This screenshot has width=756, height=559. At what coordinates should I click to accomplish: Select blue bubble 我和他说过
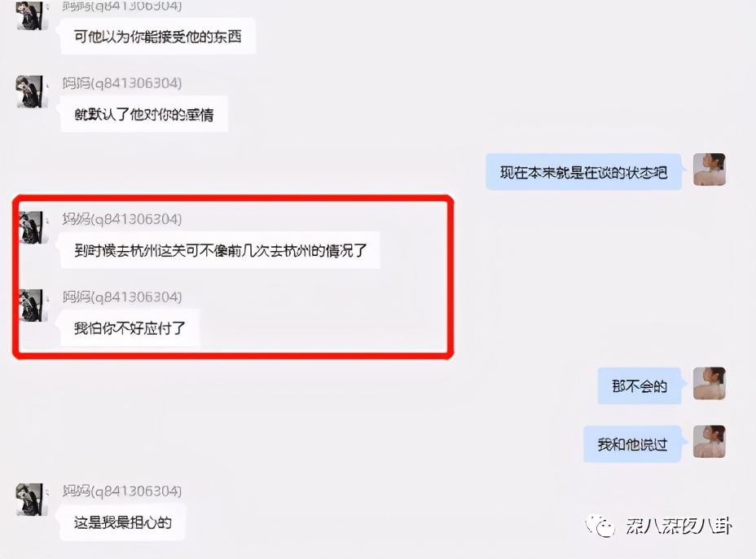632,444
